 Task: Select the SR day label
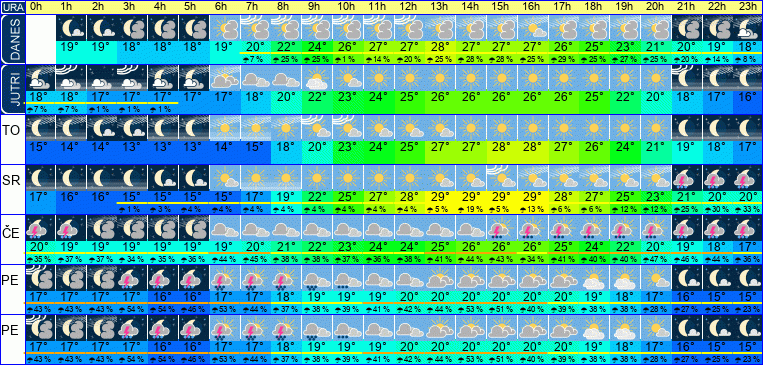pos(11,181)
